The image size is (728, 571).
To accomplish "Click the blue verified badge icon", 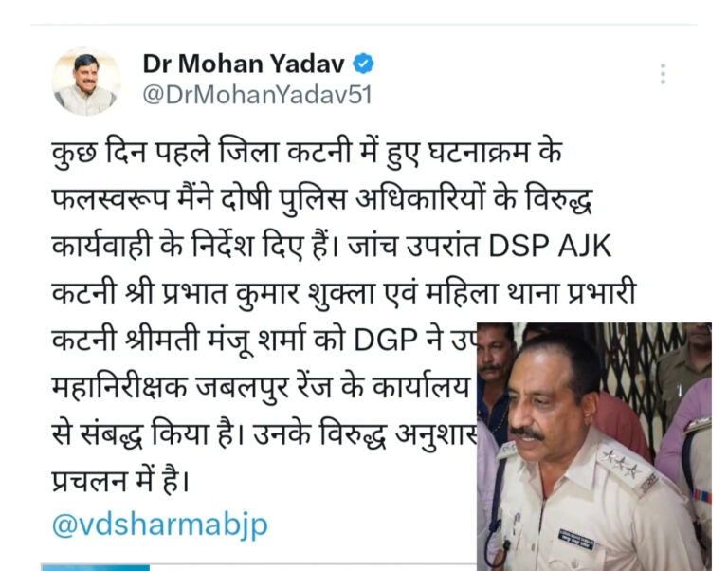I will click(x=363, y=64).
